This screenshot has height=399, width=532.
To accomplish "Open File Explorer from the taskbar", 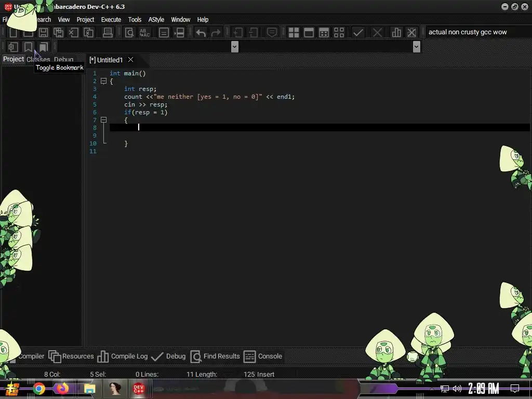I will point(89,389).
